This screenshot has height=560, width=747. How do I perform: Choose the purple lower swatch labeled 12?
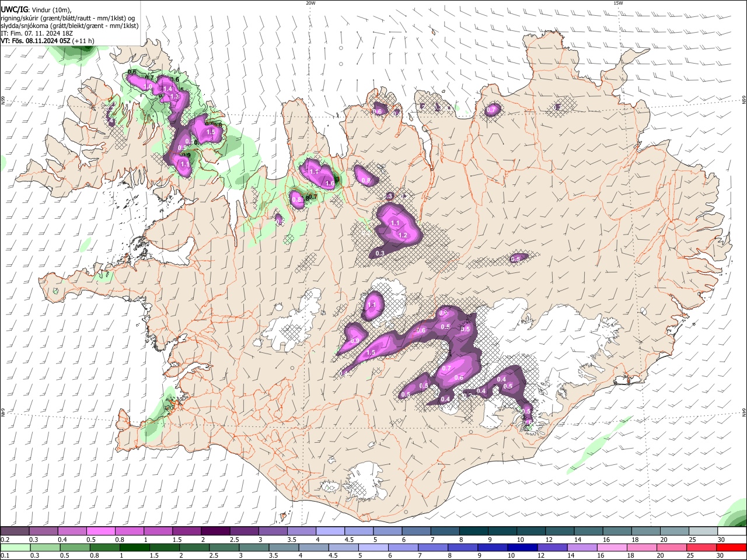point(553,547)
